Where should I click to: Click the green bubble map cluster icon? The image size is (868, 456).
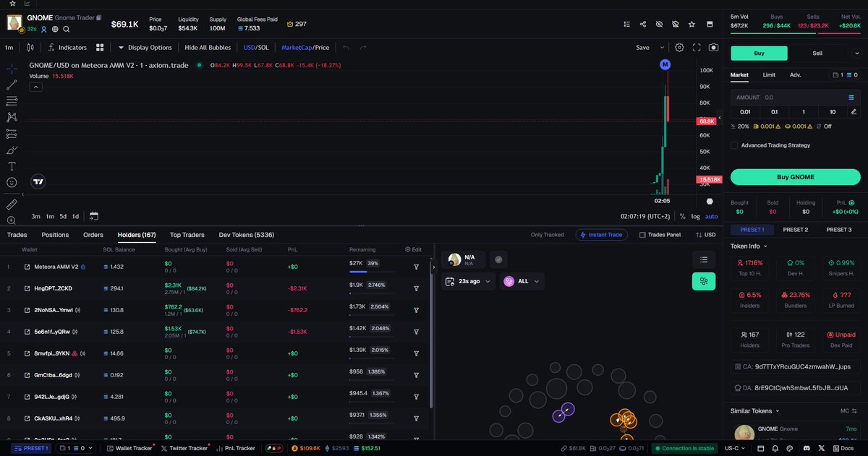(703, 282)
